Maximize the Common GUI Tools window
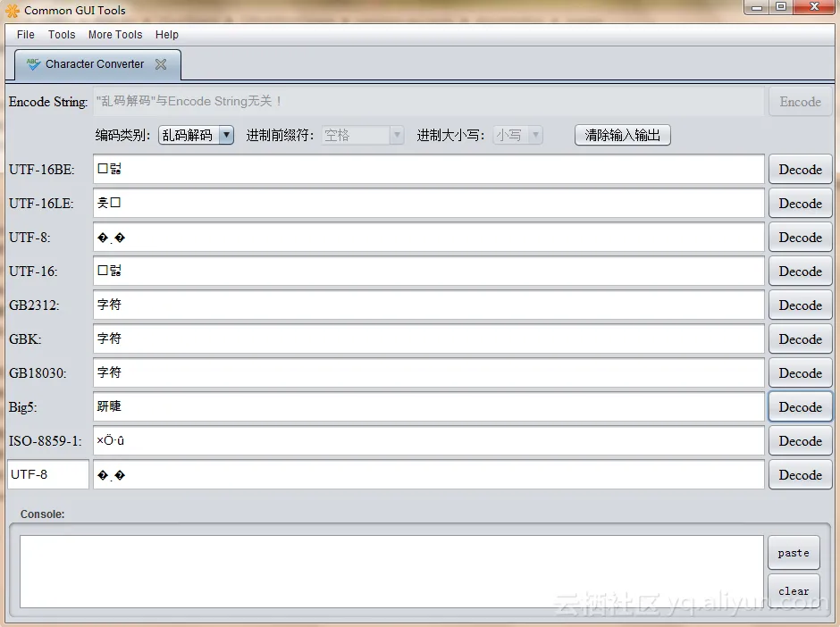The height and width of the screenshot is (627, 840). pos(780,7)
